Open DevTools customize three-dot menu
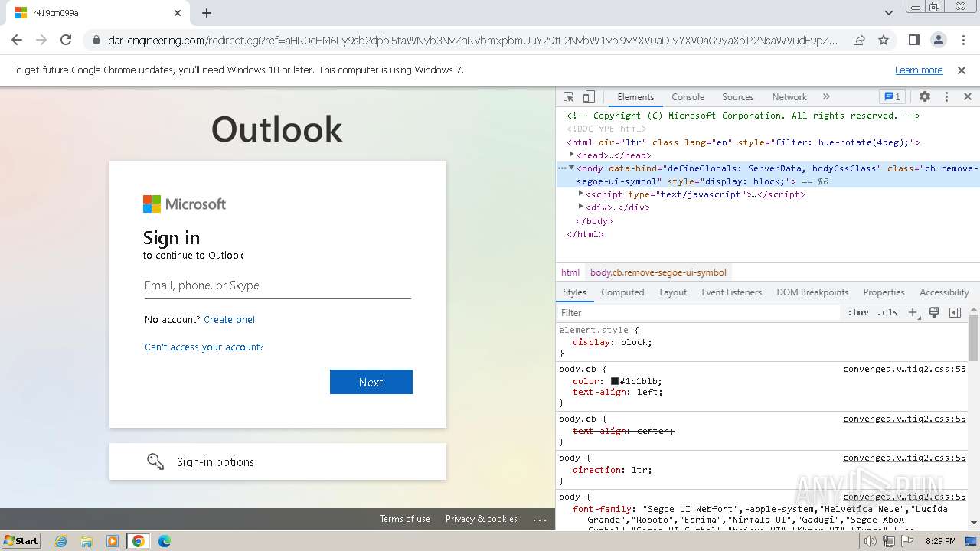 tap(946, 97)
